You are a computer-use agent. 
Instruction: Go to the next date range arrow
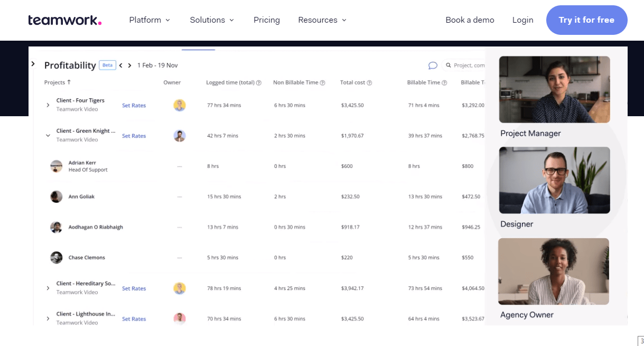coord(129,66)
